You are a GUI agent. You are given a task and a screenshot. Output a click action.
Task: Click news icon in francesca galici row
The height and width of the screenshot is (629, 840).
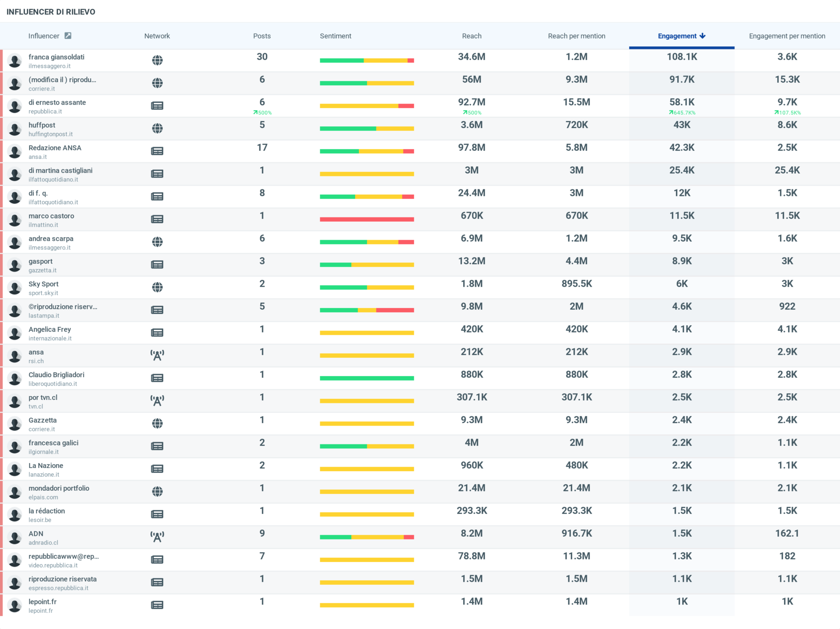point(157,446)
